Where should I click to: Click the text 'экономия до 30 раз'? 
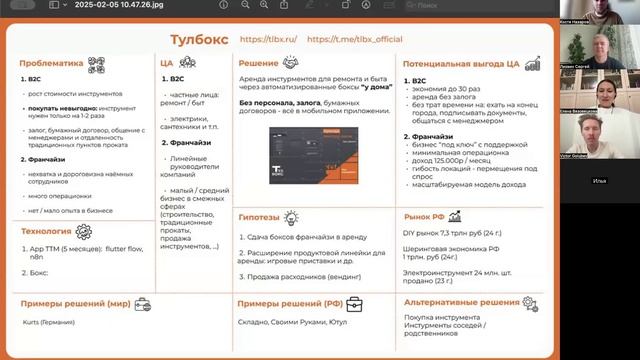tap(446, 89)
